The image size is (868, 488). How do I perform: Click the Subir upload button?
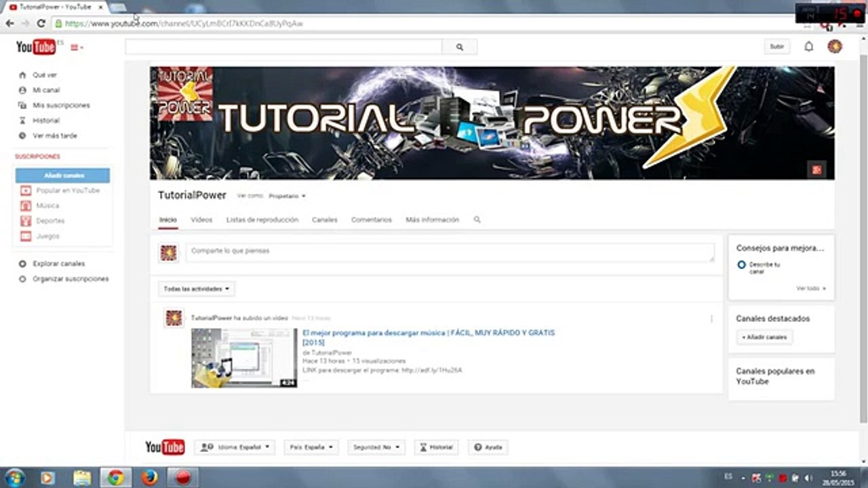click(x=776, y=47)
